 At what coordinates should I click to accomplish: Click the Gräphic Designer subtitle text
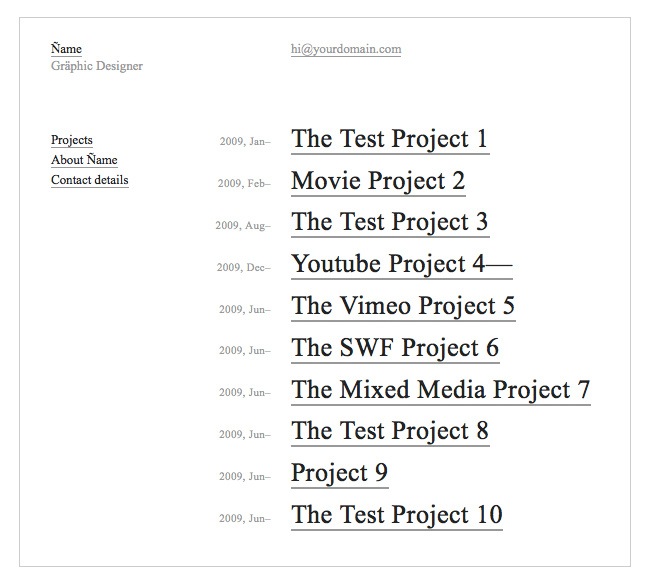pyautogui.click(x=97, y=66)
